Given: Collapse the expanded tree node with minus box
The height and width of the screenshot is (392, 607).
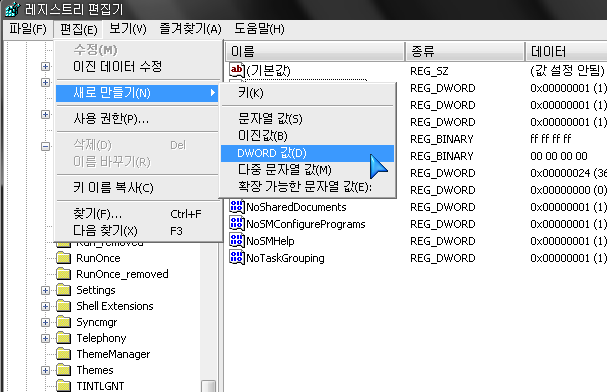Looking at the screenshot, I should pos(45,146).
